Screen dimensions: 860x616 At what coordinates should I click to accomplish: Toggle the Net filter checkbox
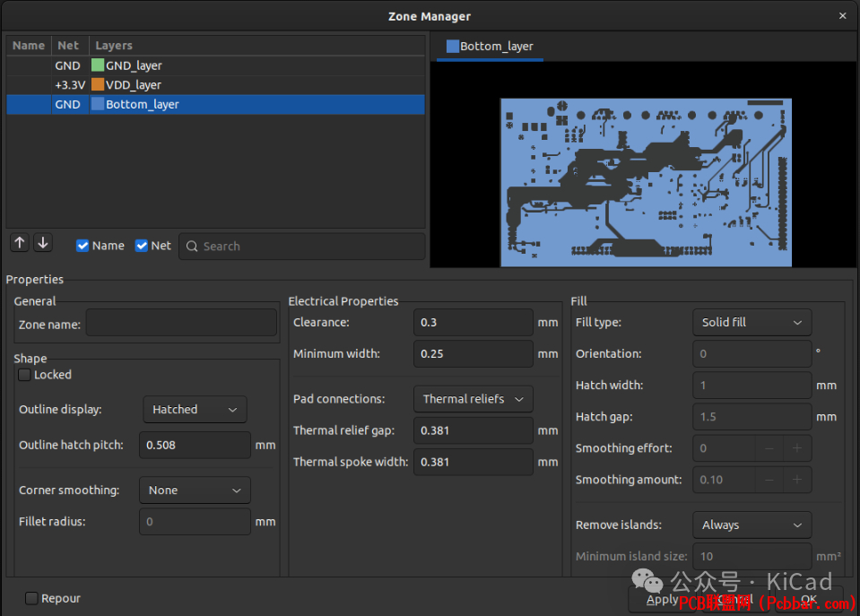coord(142,246)
